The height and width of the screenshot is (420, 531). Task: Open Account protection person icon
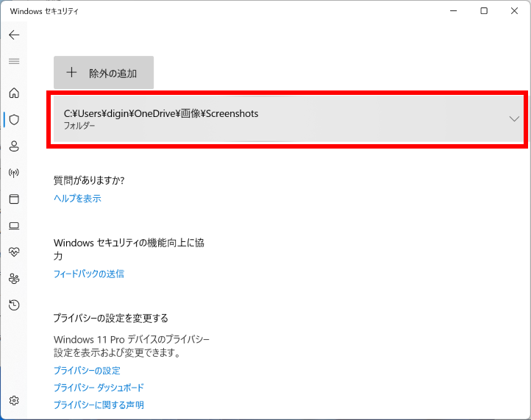pyautogui.click(x=14, y=146)
